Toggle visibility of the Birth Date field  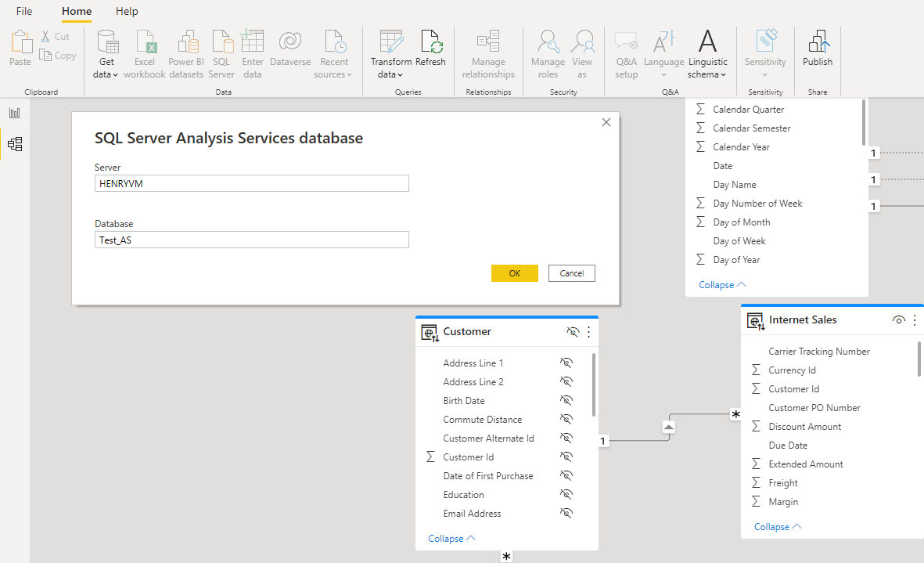566,400
